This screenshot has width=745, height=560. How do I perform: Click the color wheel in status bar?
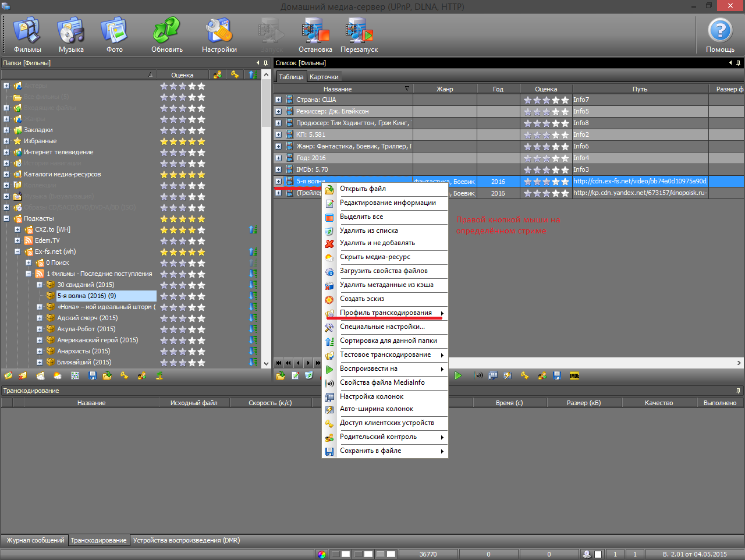pyautogui.click(x=322, y=554)
